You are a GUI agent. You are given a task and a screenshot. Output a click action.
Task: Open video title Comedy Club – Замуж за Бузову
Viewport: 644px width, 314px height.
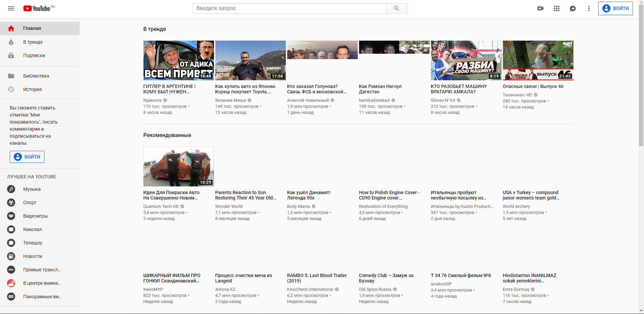(386, 278)
